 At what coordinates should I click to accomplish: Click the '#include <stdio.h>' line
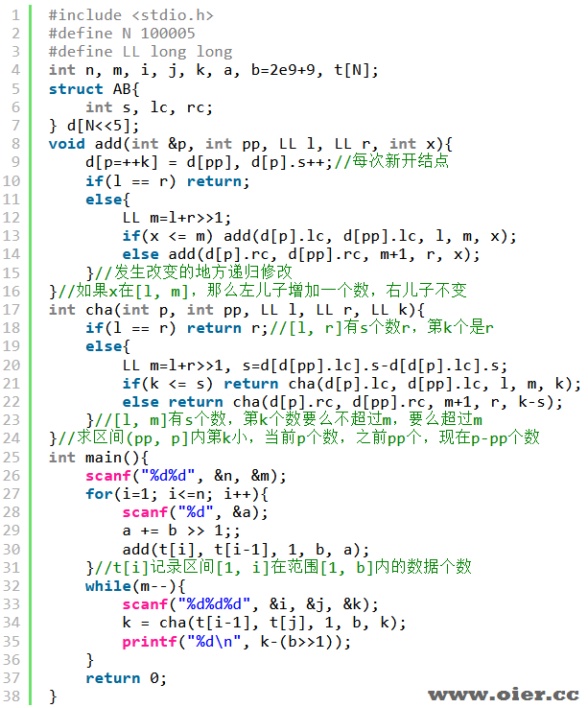[131, 15]
